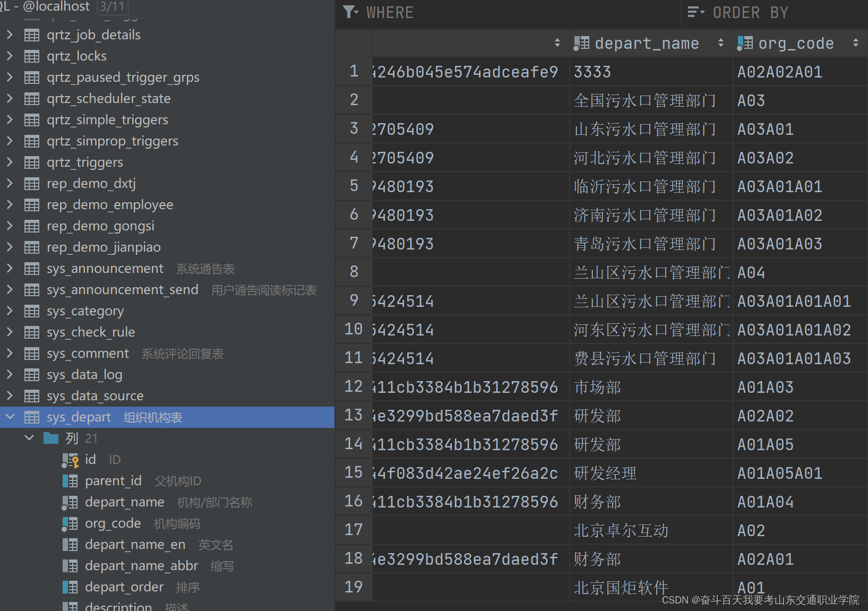Click the table icon next to rep_demo_gongsi
868x611 pixels.
click(x=32, y=226)
